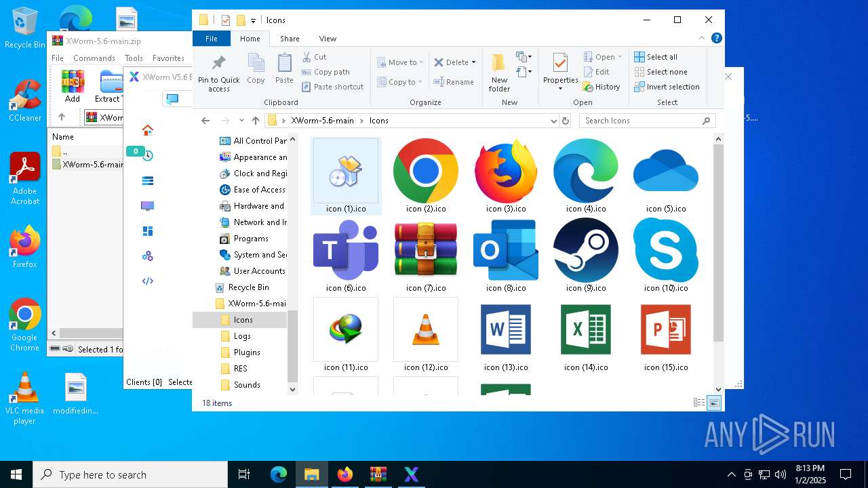Click Select all in ribbon
Screen dimensions: 868x488
tap(656, 57)
